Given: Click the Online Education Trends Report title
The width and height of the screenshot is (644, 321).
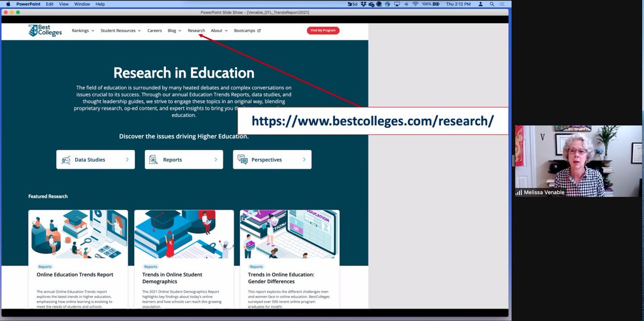Looking at the screenshot, I should tap(75, 275).
